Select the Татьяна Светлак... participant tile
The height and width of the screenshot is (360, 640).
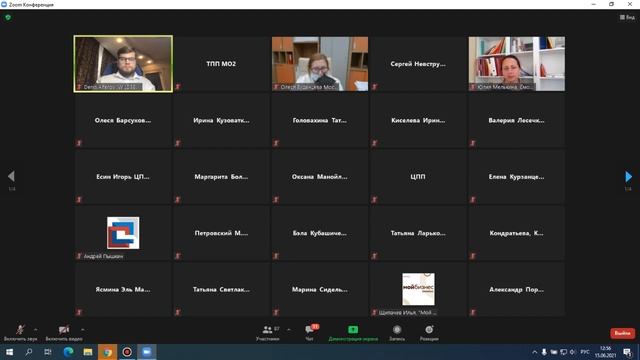tap(221, 289)
